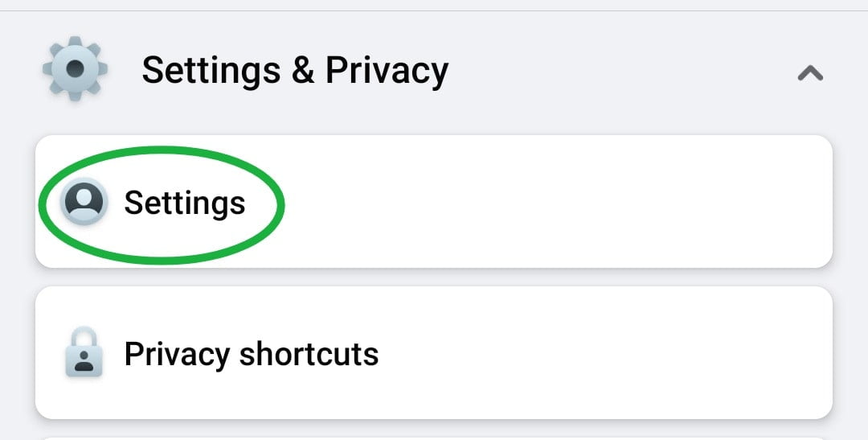Click the partially visible card below Privacy shortcuts
Image resolution: width=868 pixels, height=440 pixels.
(x=434, y=438)
